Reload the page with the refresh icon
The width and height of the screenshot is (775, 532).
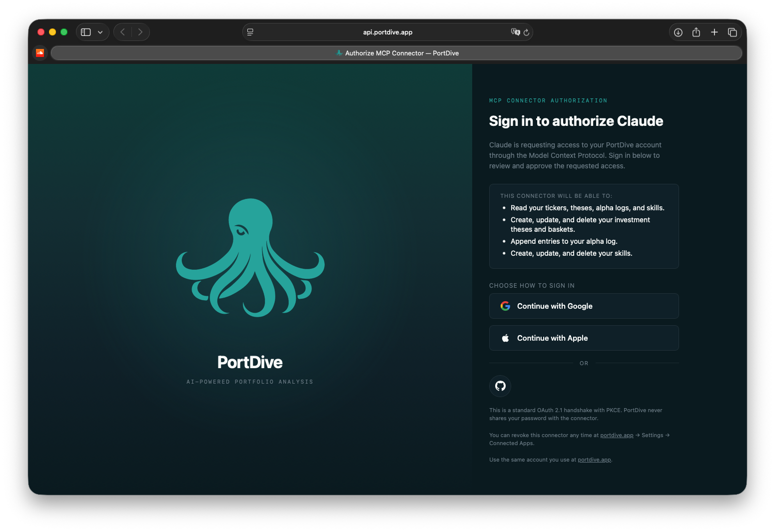[x=526, y=32]
